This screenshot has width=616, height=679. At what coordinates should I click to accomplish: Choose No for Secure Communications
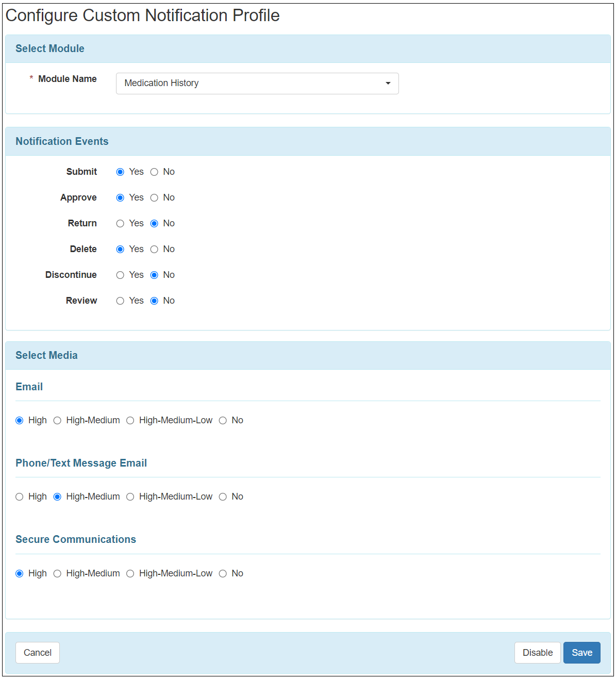coord(223,574)
